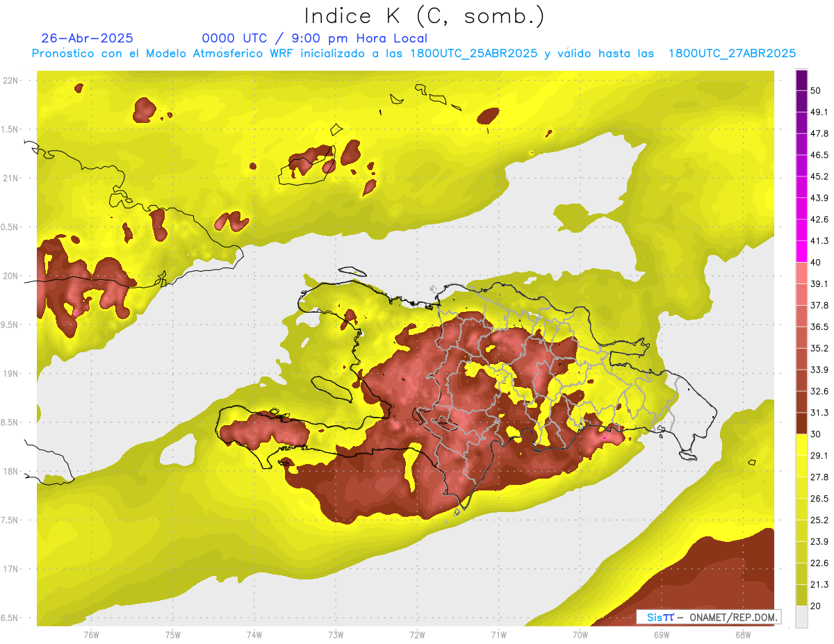The width and height of the screenshot is (834, 644).
Task: Click the '71W' longitude label
Action: coord(498,636)
